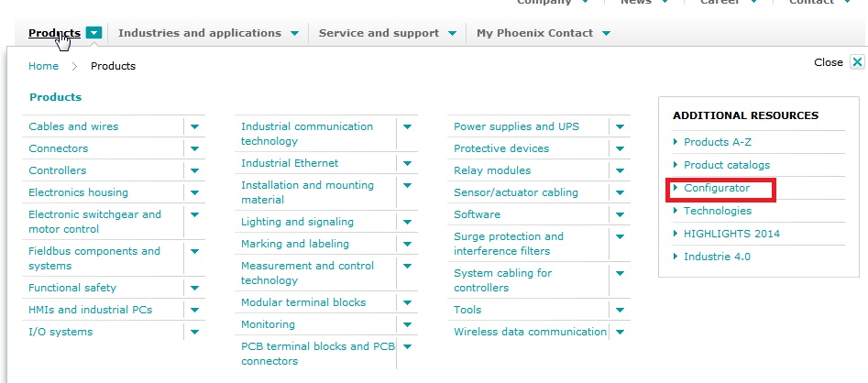Open the Configurator resource link
The width and height of the screenshot is (868, 383).
tap(716, 188)
